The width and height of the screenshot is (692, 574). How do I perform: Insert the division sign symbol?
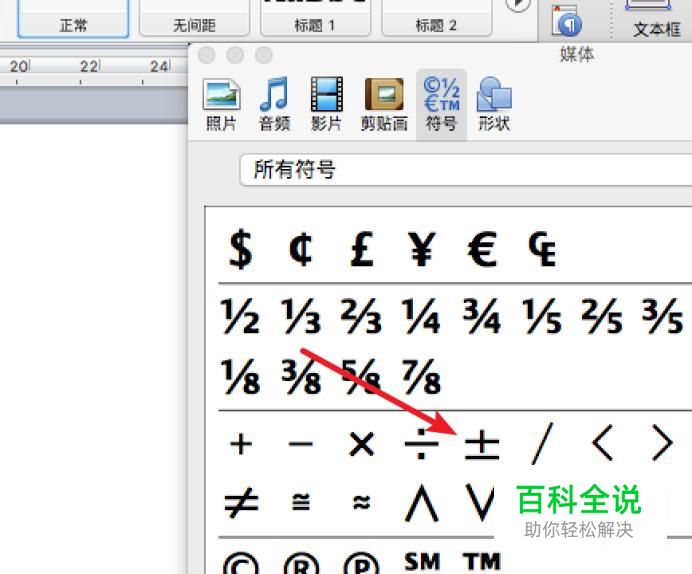[x=421, y=444]
